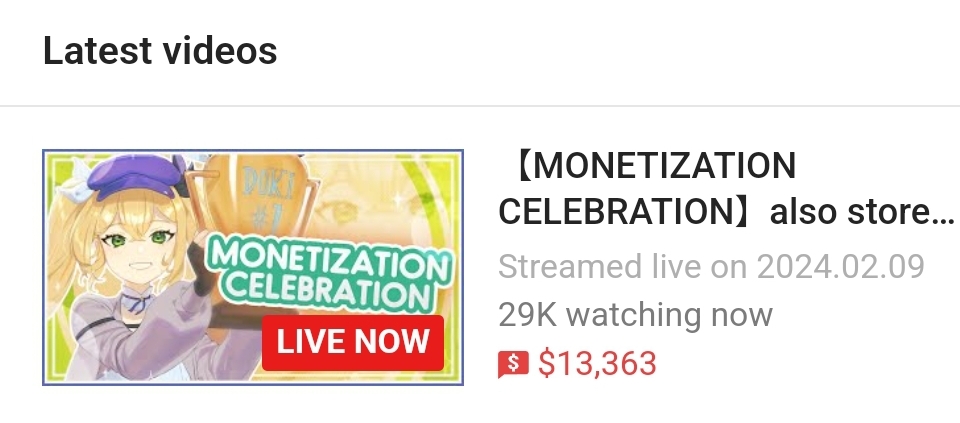Screen dimensions: 960x423
Task: Click the red super chat dollar icon
Action: [513, 364]
